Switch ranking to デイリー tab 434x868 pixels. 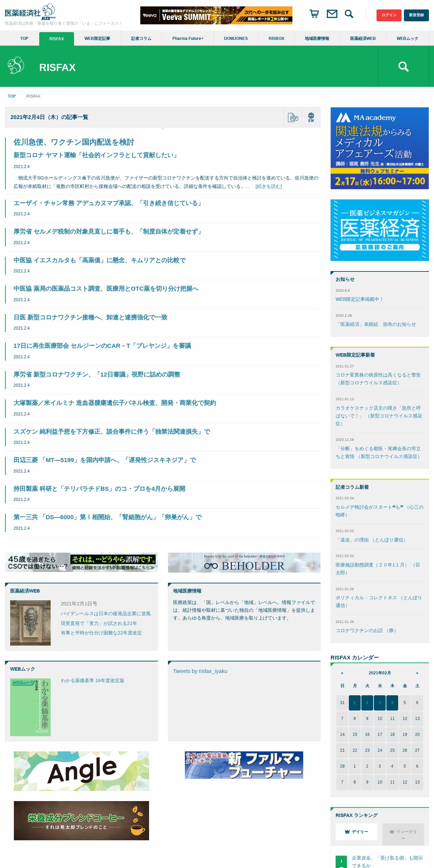356,832
